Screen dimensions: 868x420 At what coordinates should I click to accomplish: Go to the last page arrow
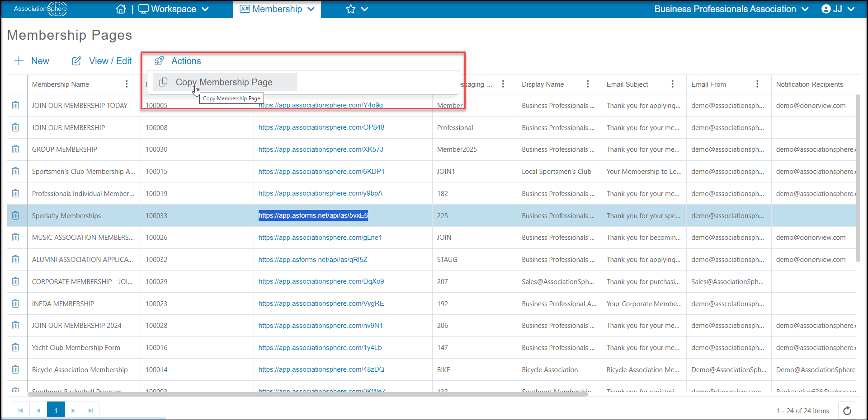pos(90,411)
